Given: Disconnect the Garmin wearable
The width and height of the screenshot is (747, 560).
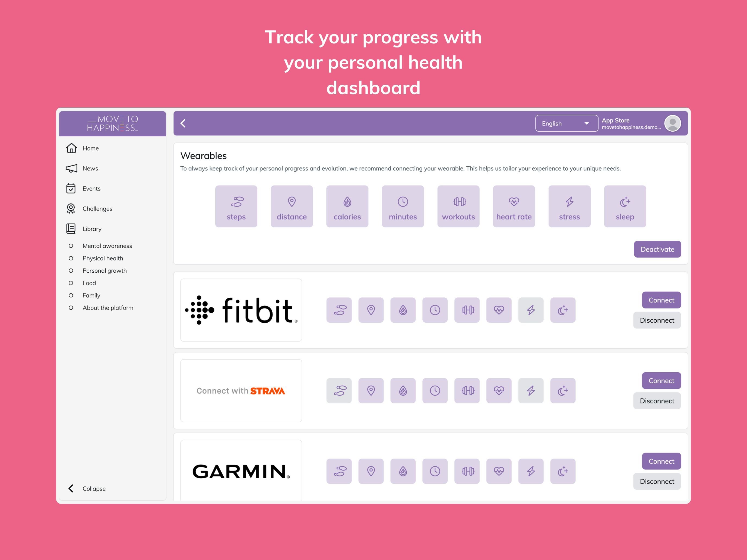Looking at the screenshot, I should pos(657,481).
